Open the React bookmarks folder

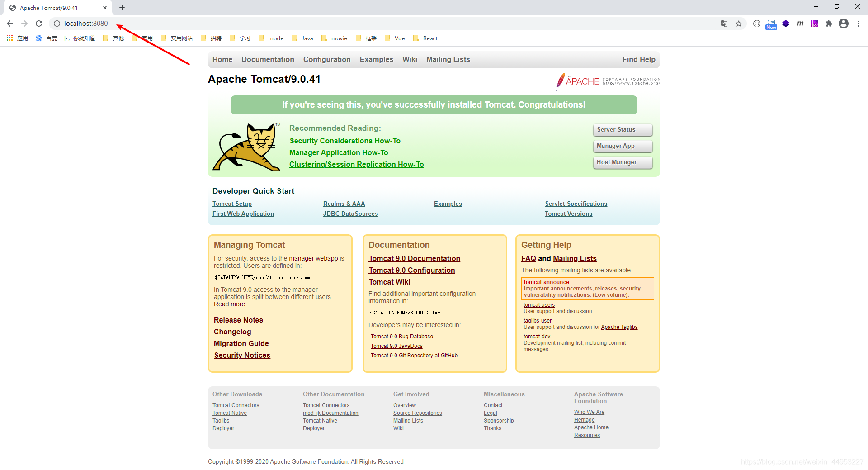pos(425,38)
